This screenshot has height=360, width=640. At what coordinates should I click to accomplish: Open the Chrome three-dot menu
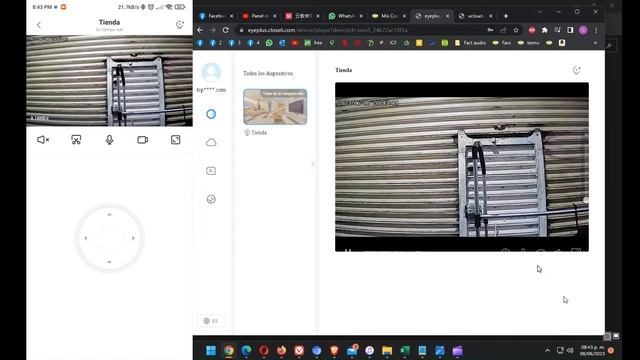coord(596,30)
